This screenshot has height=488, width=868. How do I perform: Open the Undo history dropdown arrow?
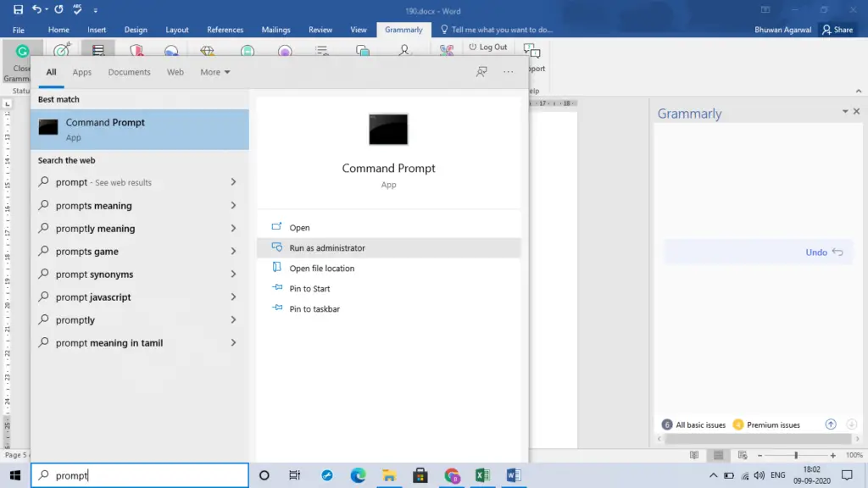[x=47, y=9]
